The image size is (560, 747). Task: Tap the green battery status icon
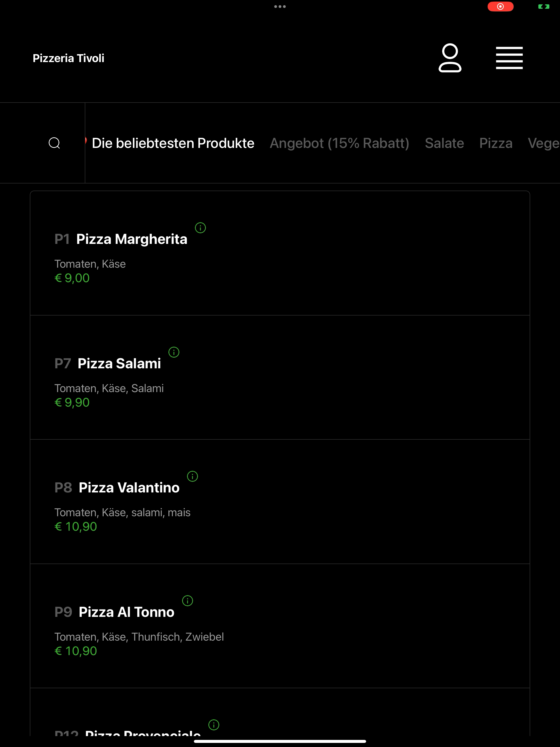click(x=544, y=6)
